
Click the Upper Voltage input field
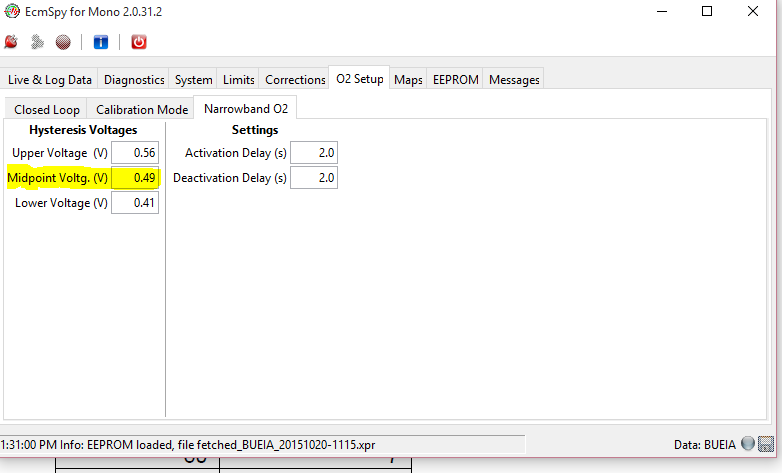click(x=135, y=152)
